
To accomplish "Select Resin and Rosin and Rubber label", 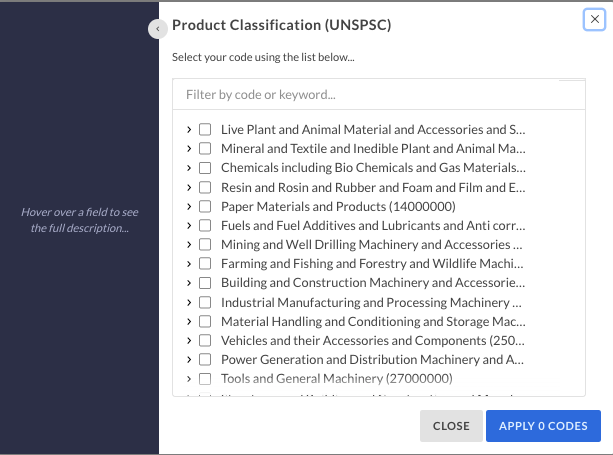I will click(373, 187).
